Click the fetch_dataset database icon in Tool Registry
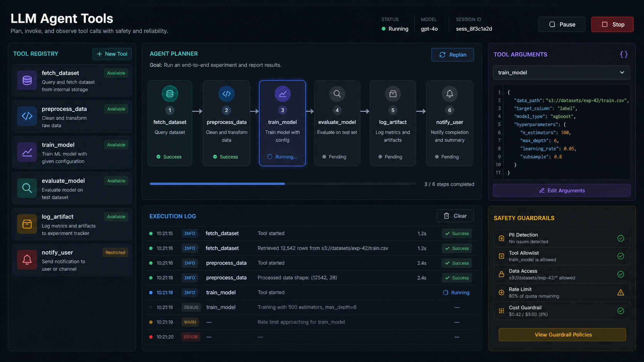 coord(27,80)
